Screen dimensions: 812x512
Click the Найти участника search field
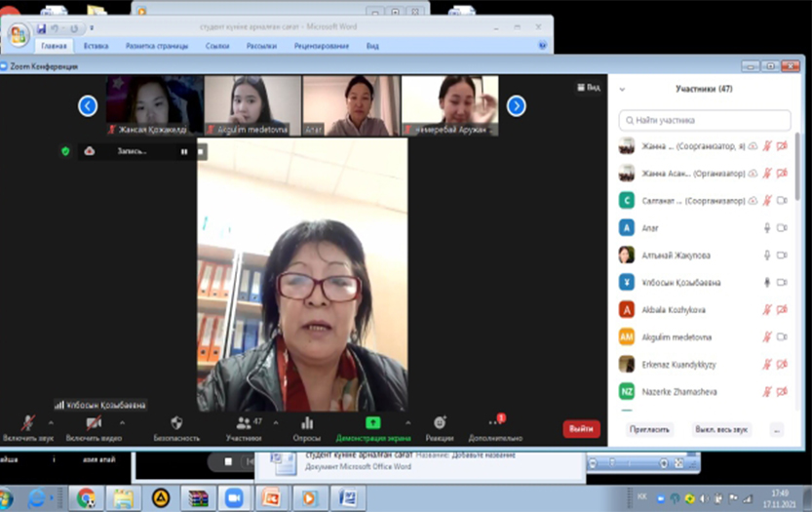click(x=705, y=120)
